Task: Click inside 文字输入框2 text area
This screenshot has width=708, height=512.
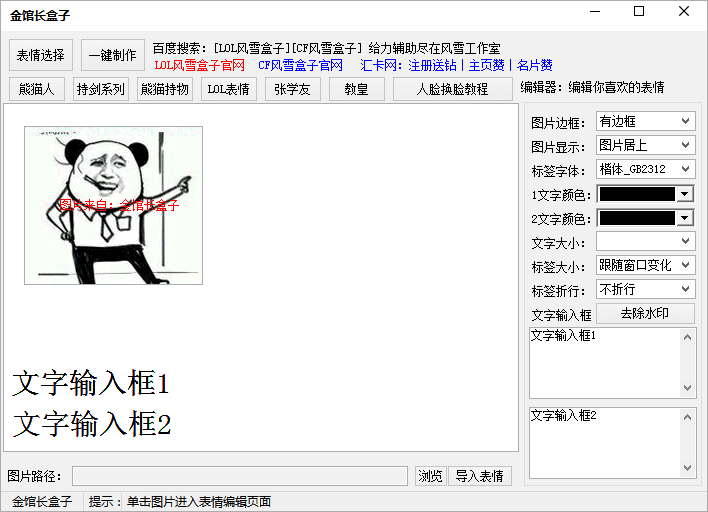Action: 605,443
